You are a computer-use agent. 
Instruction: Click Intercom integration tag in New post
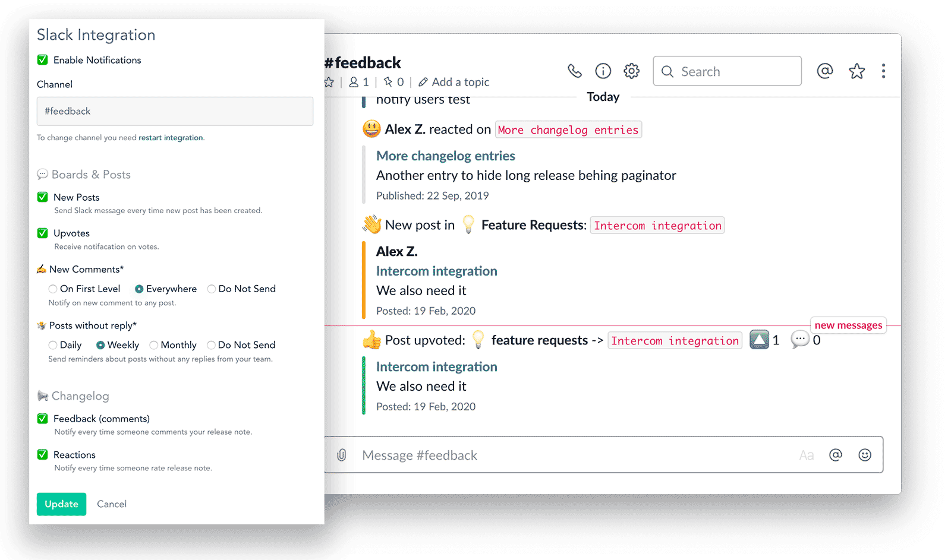(x=657, y=225)
